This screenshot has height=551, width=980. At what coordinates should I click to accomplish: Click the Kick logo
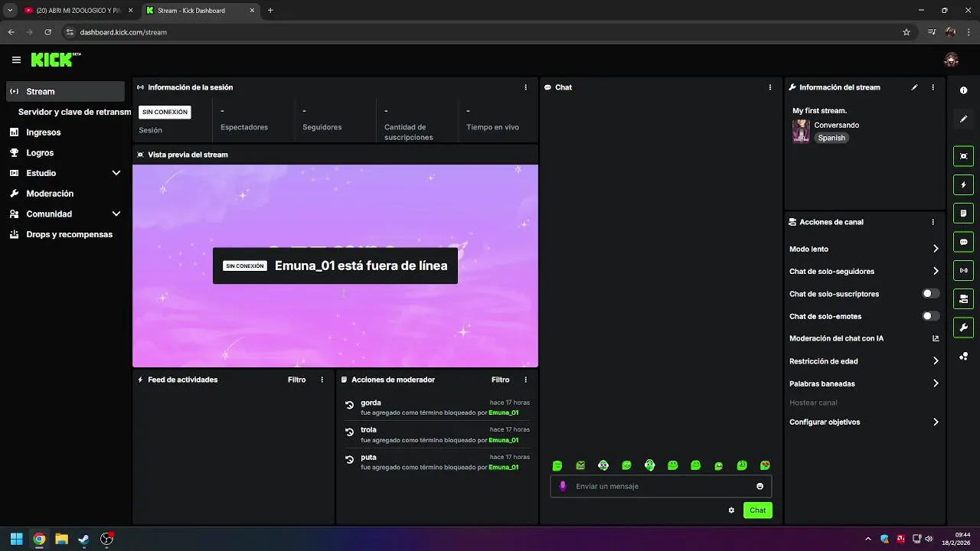pyautogui.click(x=56, y=60)
